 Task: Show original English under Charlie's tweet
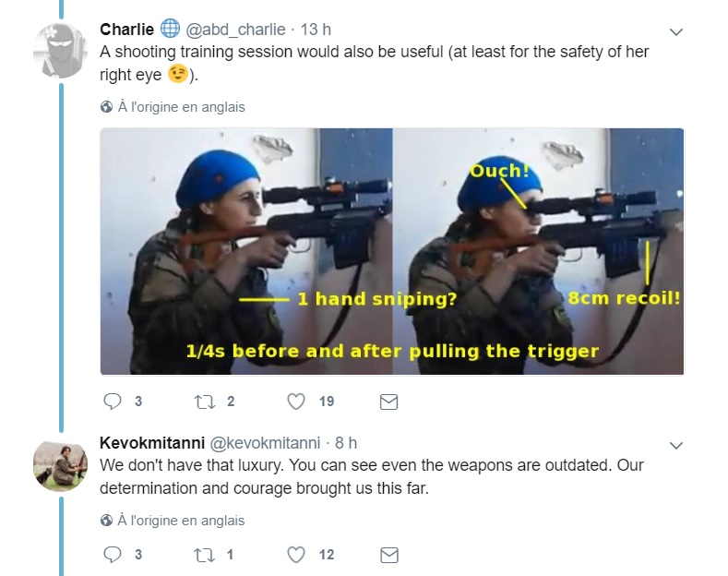tap(181, 107)
